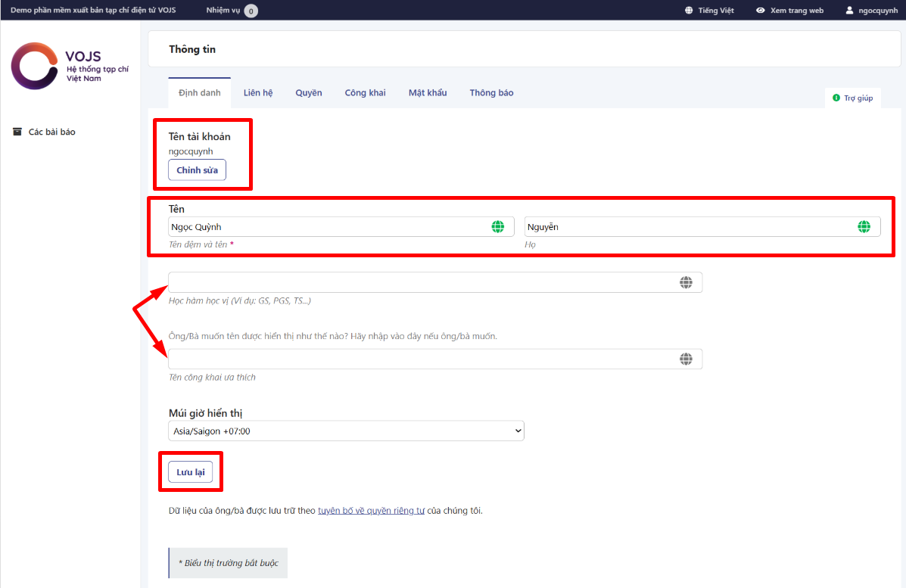Go to the Công khai tab
Image resolution: width=906 pixels, height=588 pixels.
[x=365, y=93]
